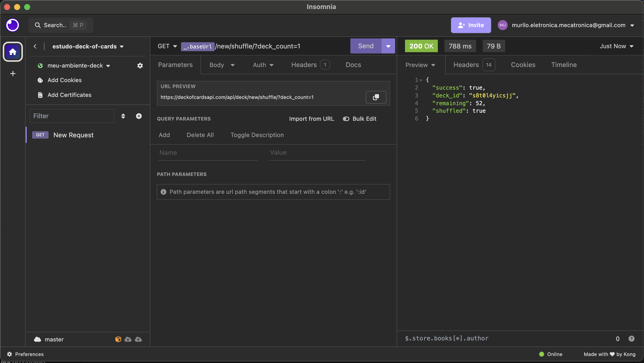Open the Docs tab
The width and height of the screenshot is (644, 363).
tap(353, 65)
